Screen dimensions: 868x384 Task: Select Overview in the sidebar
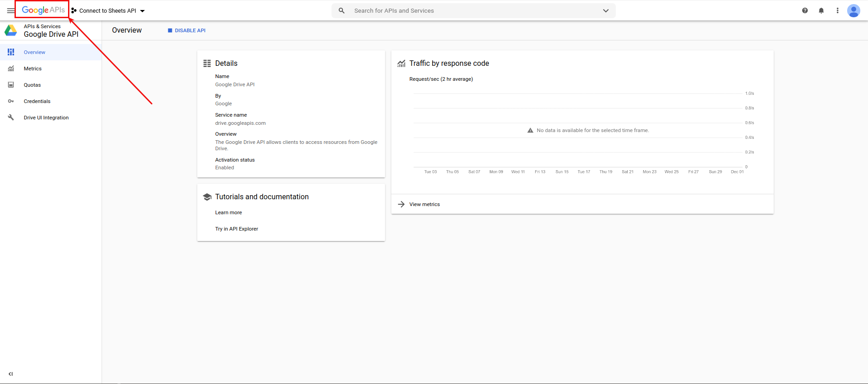click(x=51, y=52)
